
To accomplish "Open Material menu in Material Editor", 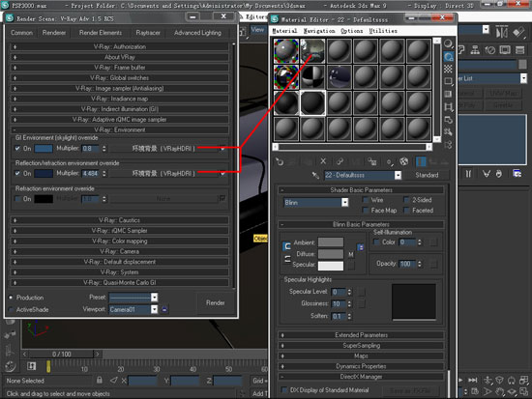I will click(284, 31).
